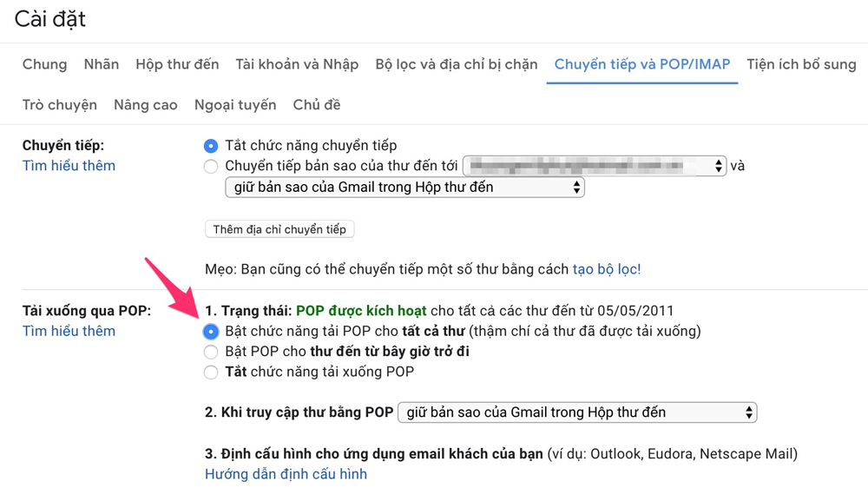Open the blurred forwarding address dropdown
The image size is (868, 488).
595,166
